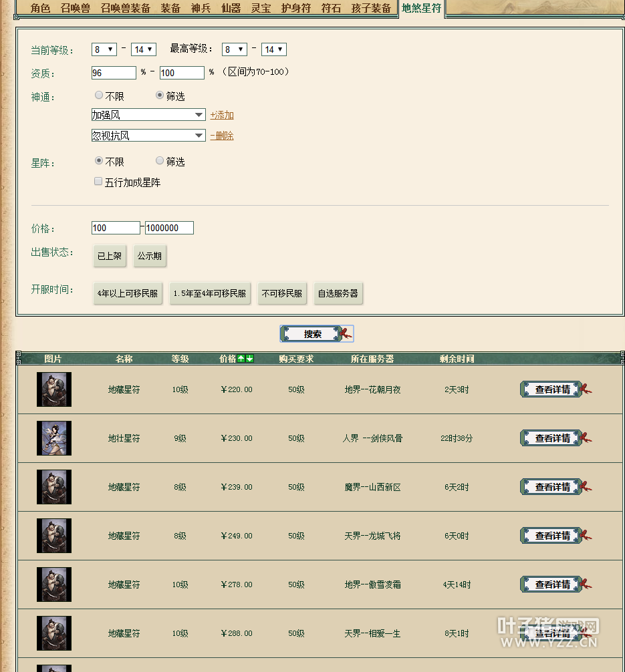Go to the 神兵 tab
625x672 pixels.
tap(201, 8)
